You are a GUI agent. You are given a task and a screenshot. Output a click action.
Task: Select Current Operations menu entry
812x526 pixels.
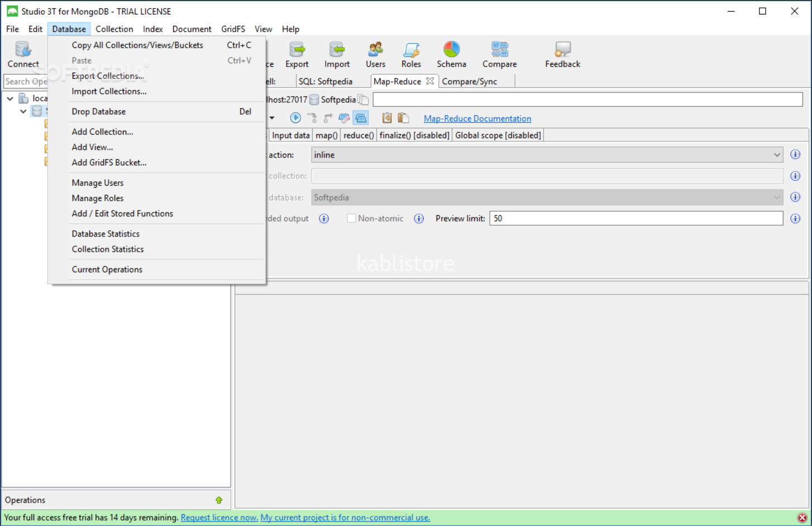coord(157,269)
